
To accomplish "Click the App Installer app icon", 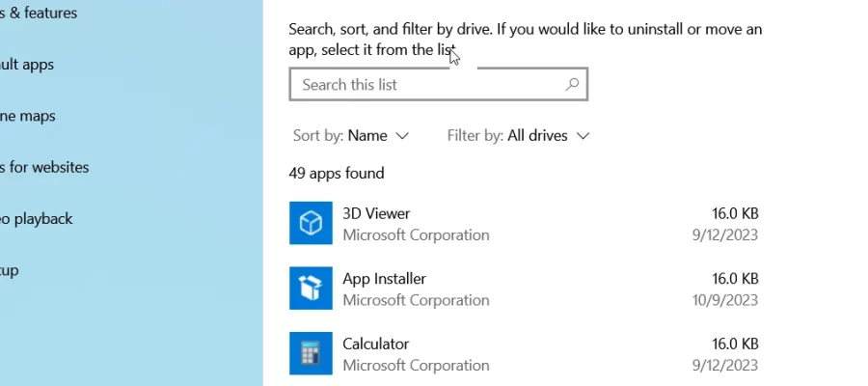I will pos(311,289).
